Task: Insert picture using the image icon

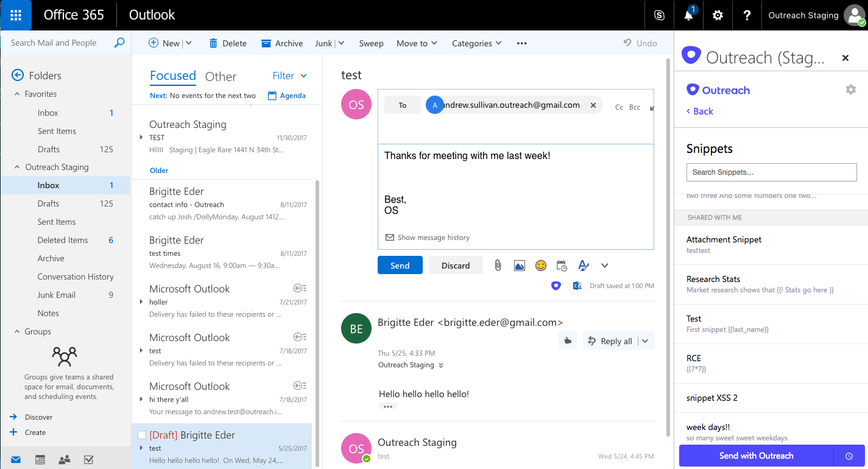Action: point(519,266)
